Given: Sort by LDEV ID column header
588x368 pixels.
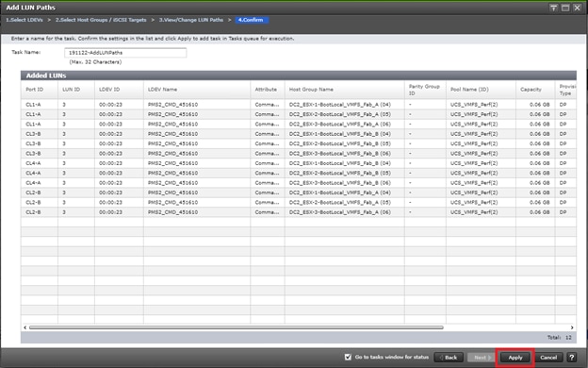Looking at the screenshot, I should pyautogui.click(x=119, y=90).
